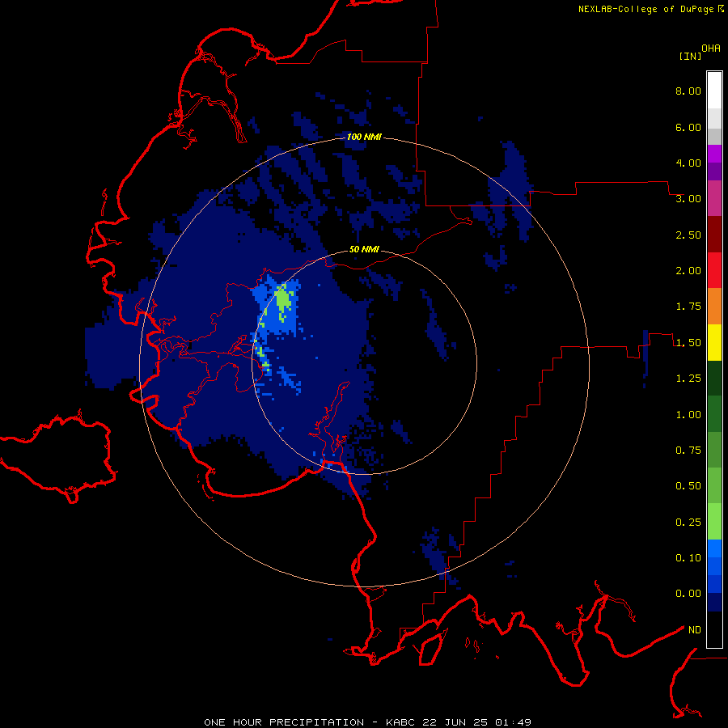Screen dimensions: 728x728
Task: Select the 0.50 legend value
Action: [x=688, y=486]
